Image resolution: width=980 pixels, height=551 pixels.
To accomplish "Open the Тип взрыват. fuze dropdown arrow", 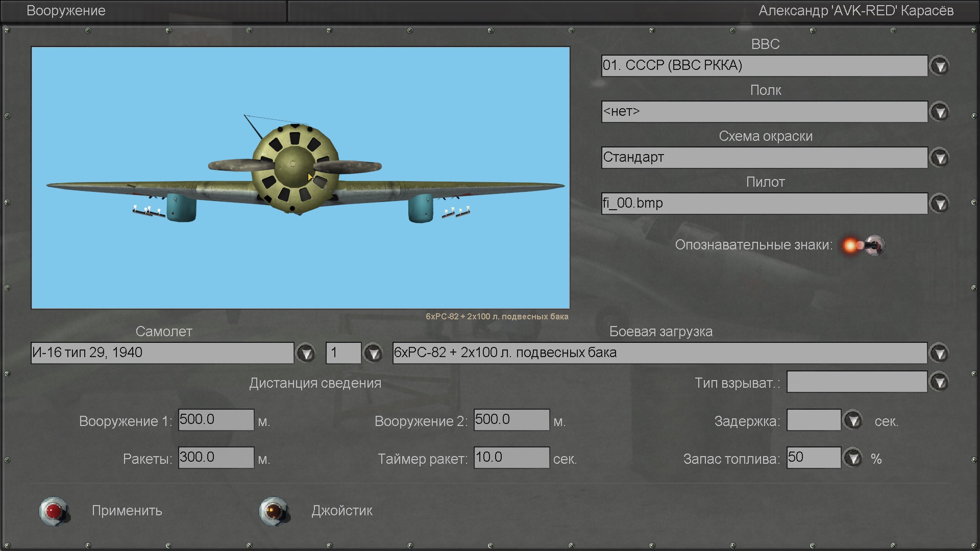I will pos(939,382).
